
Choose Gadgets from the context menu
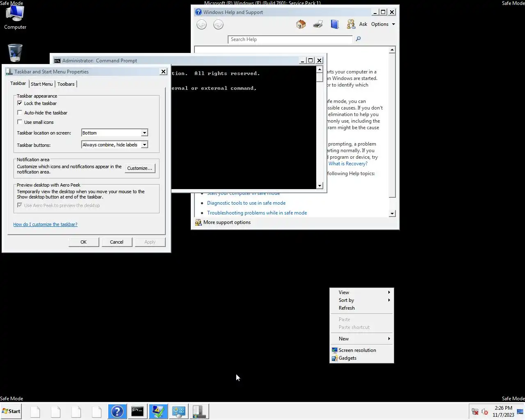361,358
